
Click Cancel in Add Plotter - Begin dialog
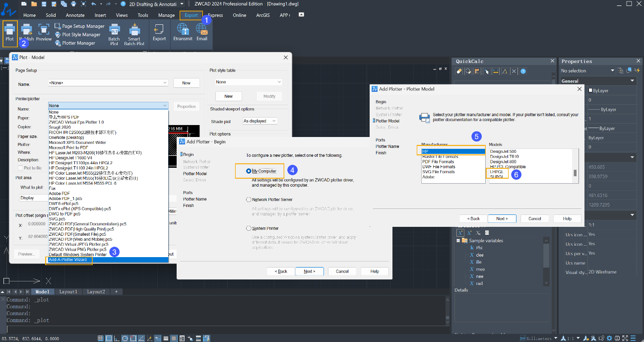pyautogui.click(x=342, y=272)
